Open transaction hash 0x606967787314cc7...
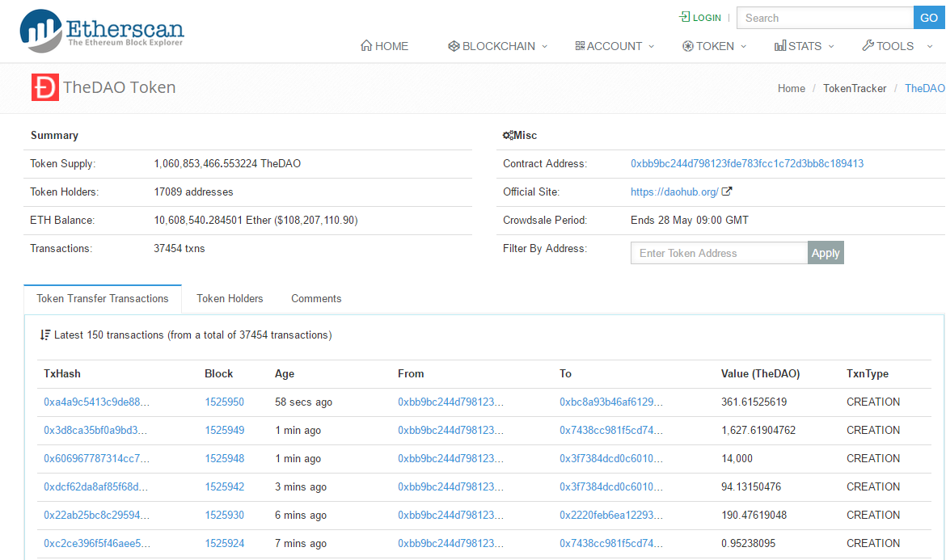946x560 pixels. [96, 459]
